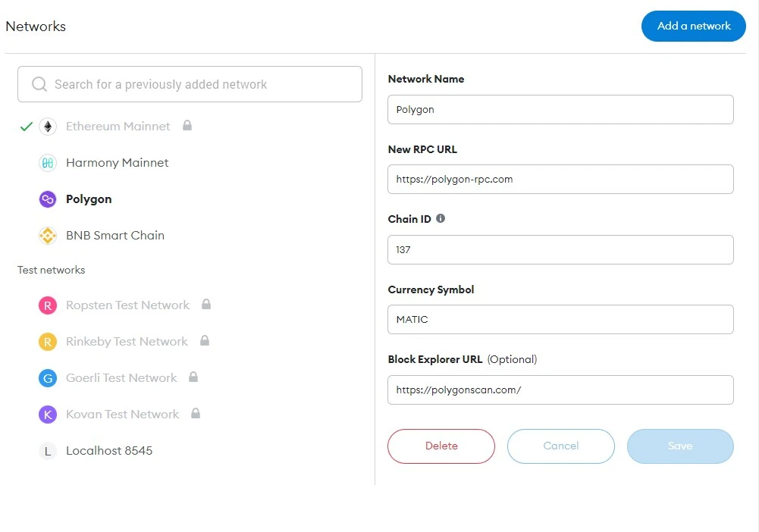Click the lock icon beside Rinkeby Test Network

pyautogui.click(x=205, y=340)
